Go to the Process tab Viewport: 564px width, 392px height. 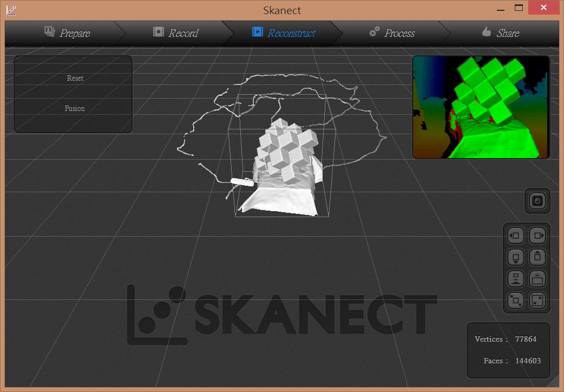point(392,33)
